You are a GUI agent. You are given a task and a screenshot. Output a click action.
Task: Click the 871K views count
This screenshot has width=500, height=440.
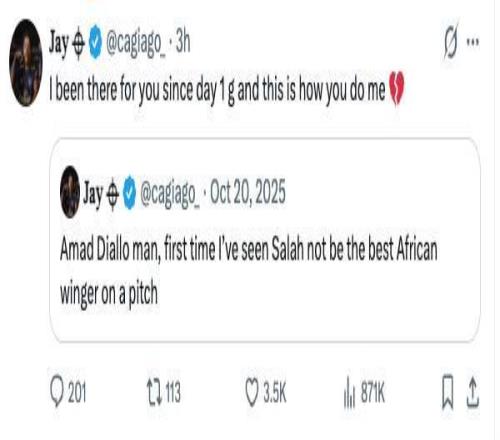point(373,392)
